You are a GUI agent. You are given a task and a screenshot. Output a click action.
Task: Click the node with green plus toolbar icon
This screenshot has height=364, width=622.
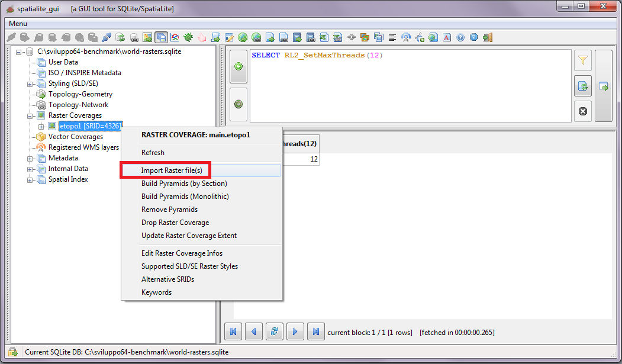(419, 37)
